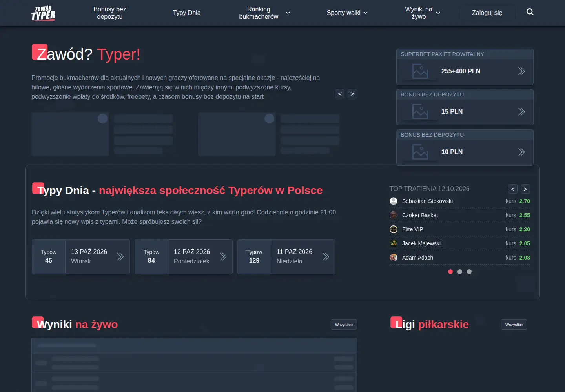This screenshot has width=565, height=392.
Task: Go to next Top Trafienia page
Action: pyautogui.click(x=525, y=189)
